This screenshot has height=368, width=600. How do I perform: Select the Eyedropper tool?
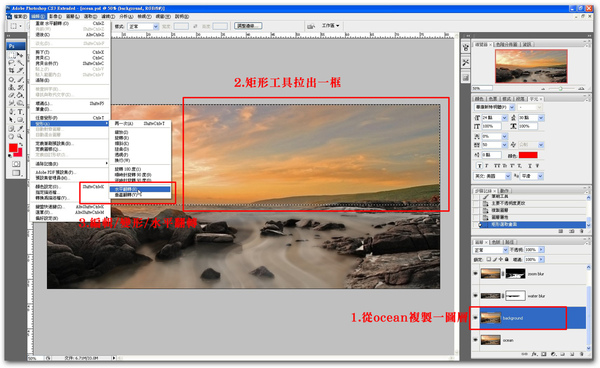pos(20,129)
